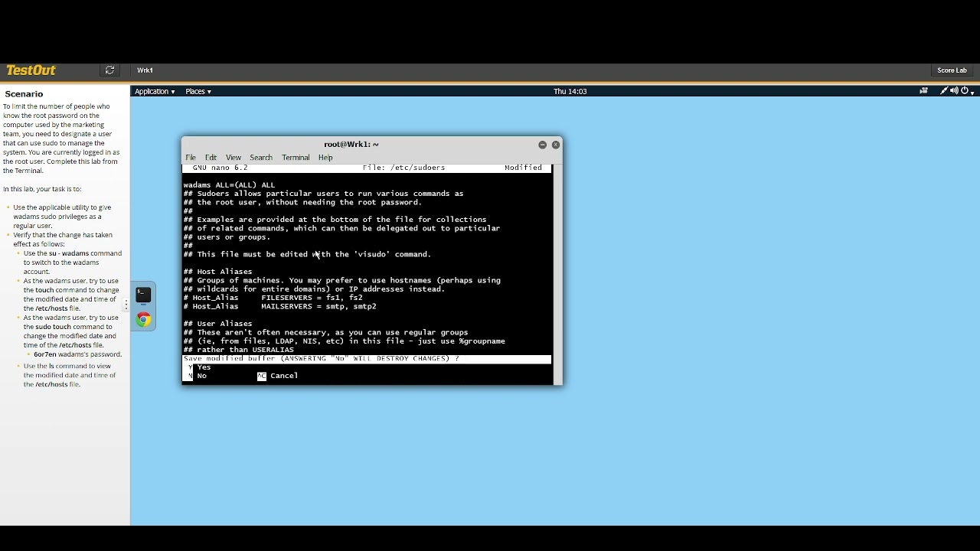
Task: Launch Chrome from the side dock
Action: pyautogui.click(x=143, y=320)
